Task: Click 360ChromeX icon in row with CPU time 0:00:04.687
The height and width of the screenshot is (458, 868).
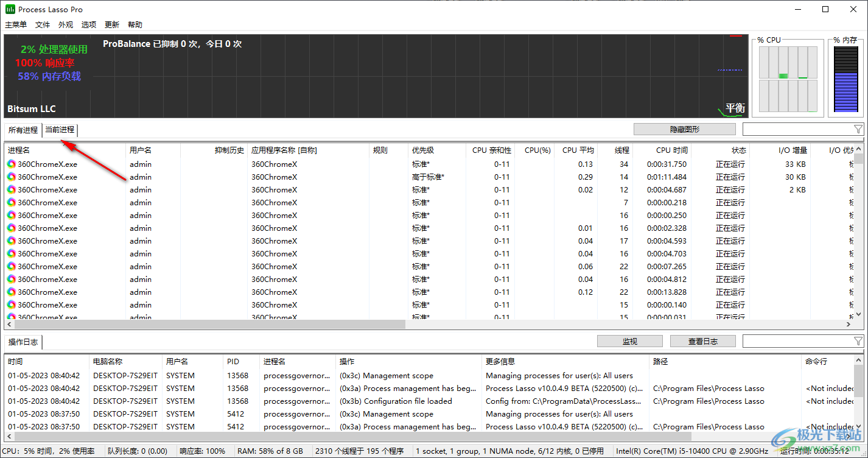Action: coord(12,189)
